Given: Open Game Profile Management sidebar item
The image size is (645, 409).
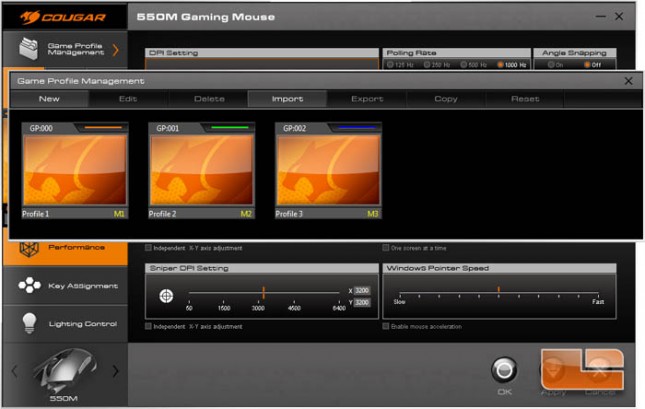Looking at the screenshot, I should tap(65, 49).
